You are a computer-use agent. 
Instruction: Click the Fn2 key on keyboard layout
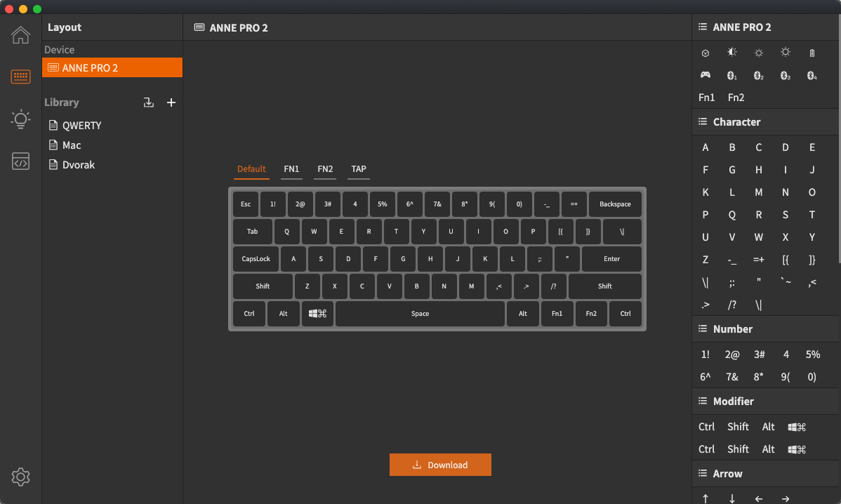tap(591, 314)
